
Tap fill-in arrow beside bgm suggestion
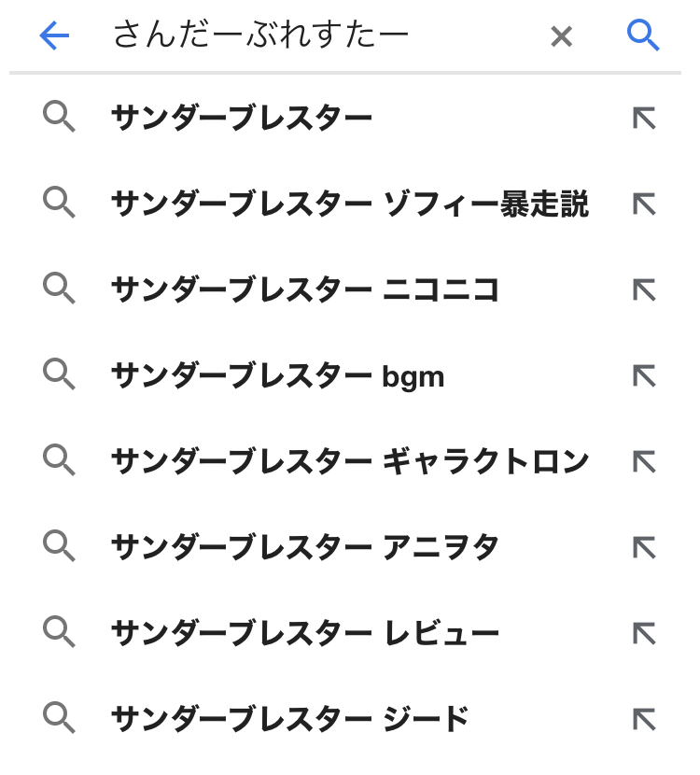tap(644, 376)
